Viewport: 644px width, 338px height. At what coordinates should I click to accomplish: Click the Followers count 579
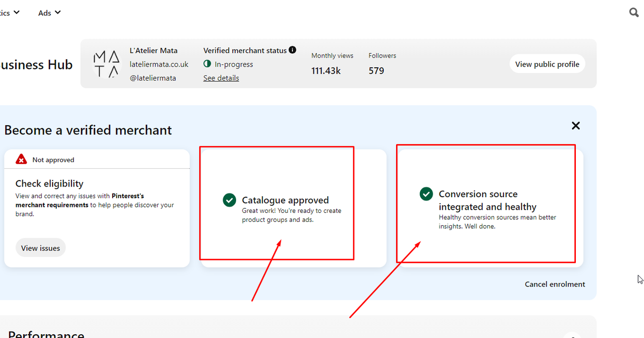[x=376, y=70]
